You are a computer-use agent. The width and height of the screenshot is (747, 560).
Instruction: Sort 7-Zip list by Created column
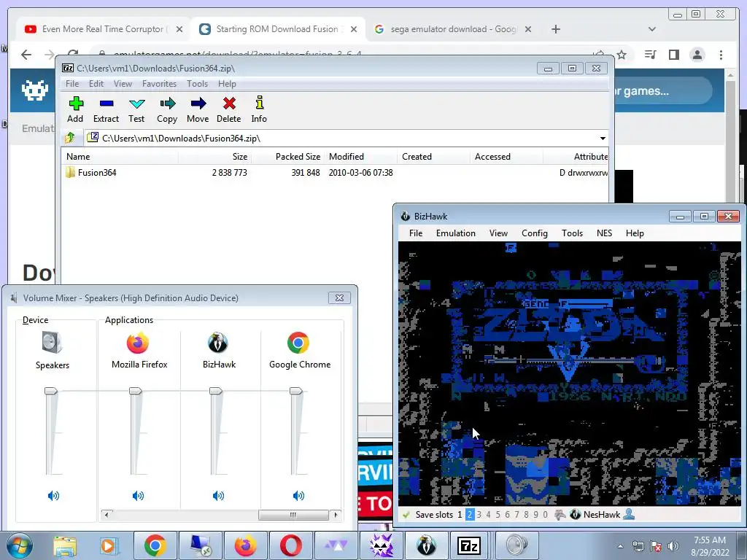[x=433, y=157]
